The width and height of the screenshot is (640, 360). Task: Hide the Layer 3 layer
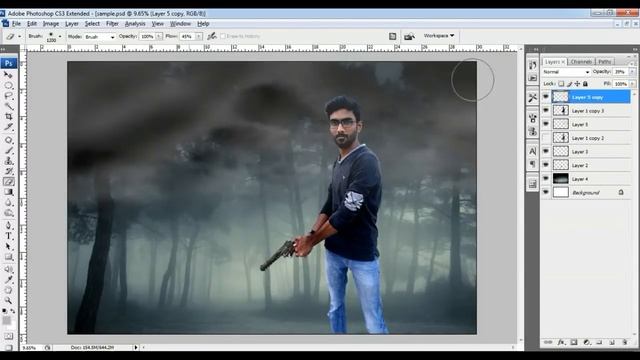coord(546,151)
